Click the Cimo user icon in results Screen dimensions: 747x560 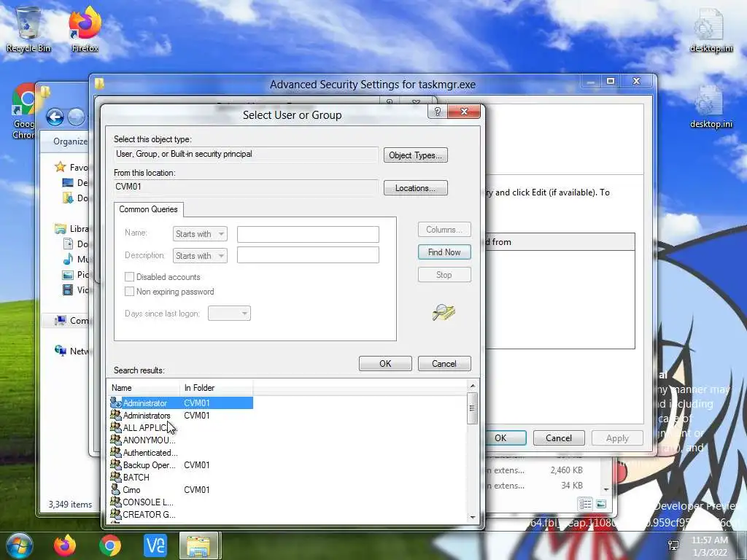point(116,489)
